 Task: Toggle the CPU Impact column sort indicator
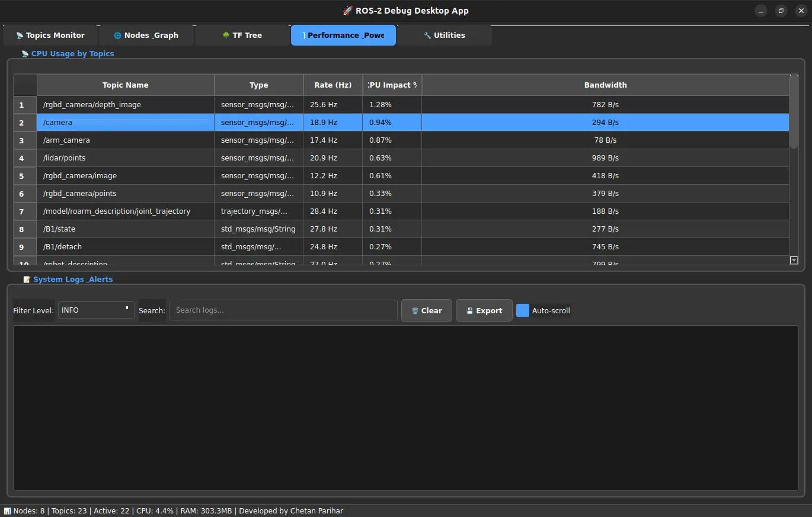[x=392, y=85]
